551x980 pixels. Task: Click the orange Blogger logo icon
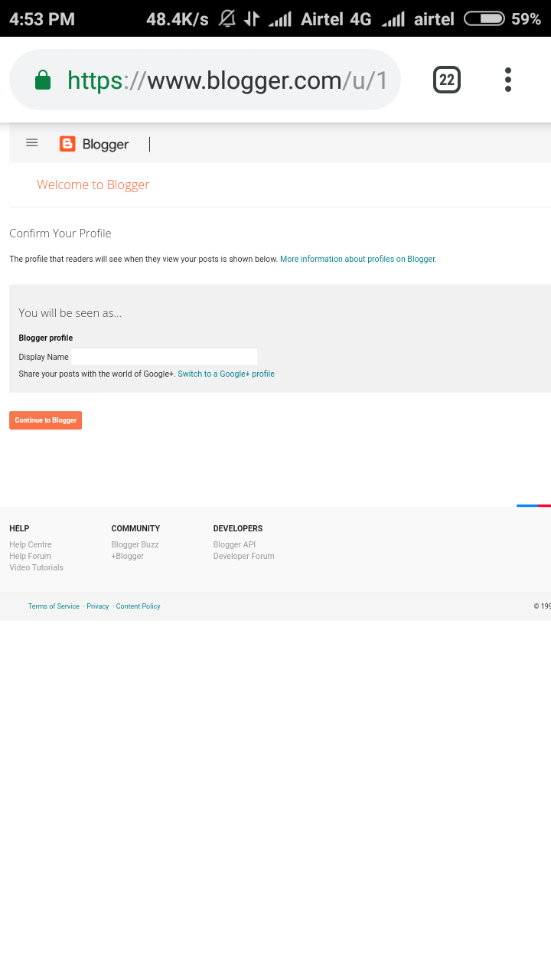coord(67,144)
